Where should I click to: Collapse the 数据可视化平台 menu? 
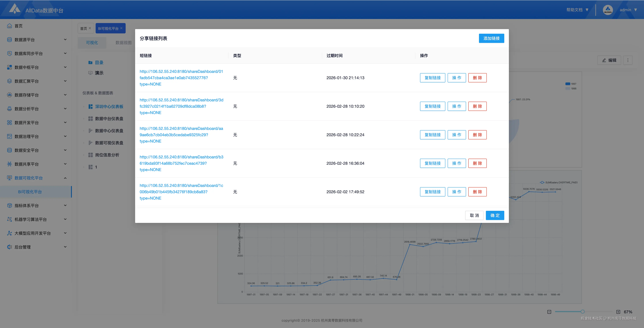[65, 178]
